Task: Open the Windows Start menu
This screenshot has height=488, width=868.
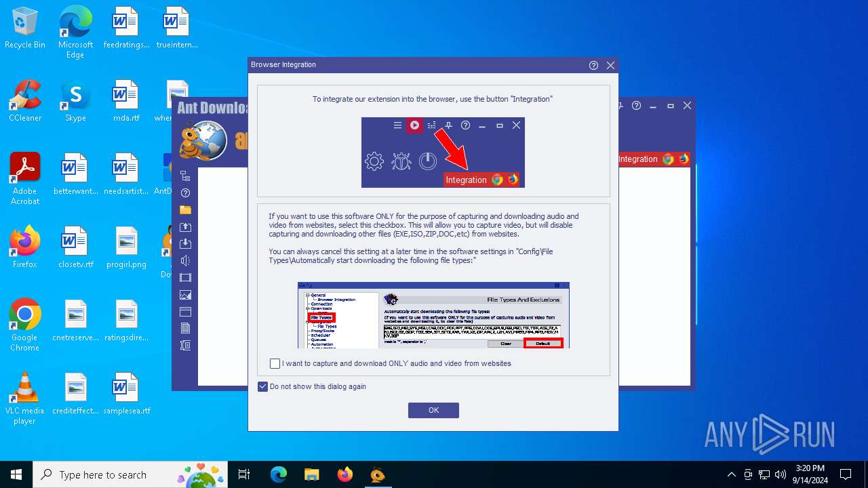Action: point(16,474)
